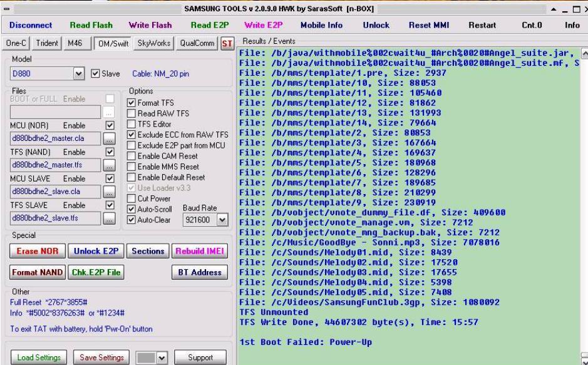Click the red ST tab icon
Viewport: 588px width, 365px height.
pyautogui.click(x=227, y=43)
